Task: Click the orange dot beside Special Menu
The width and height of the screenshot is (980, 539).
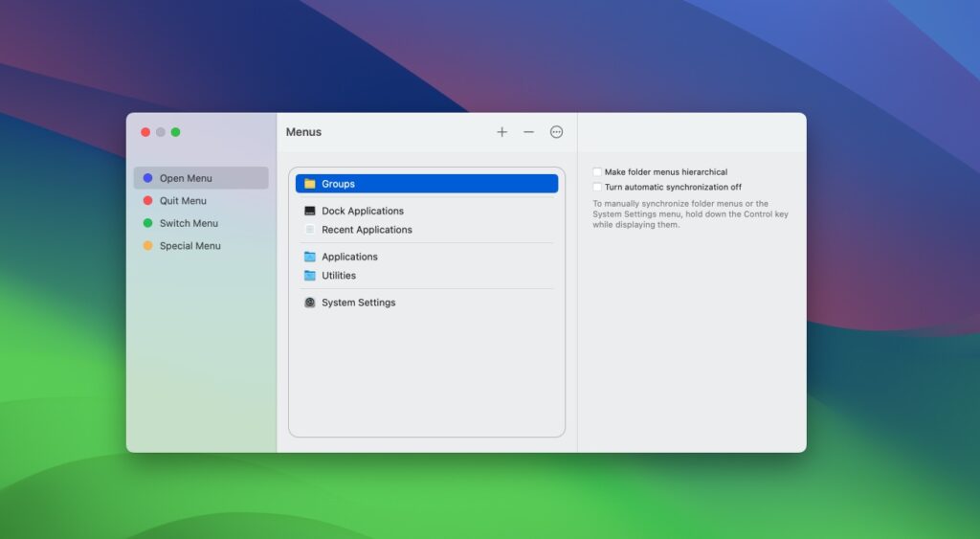Action: click(x=148, y=246)
